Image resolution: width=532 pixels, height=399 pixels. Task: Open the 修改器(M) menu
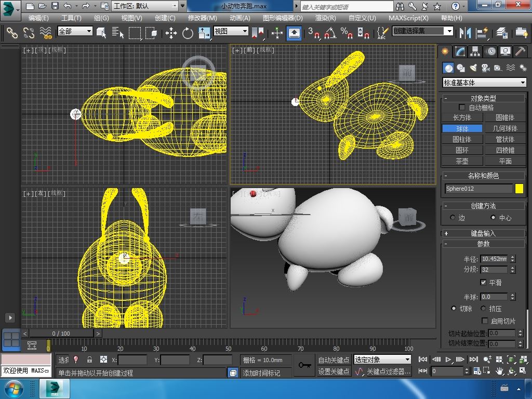[202, 18]
